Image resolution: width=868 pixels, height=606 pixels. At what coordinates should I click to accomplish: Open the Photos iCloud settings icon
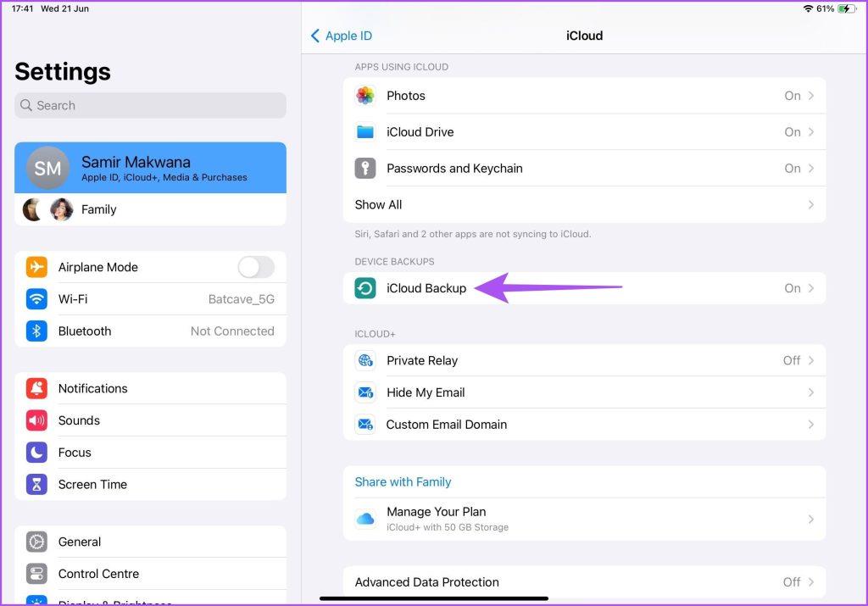364,96
